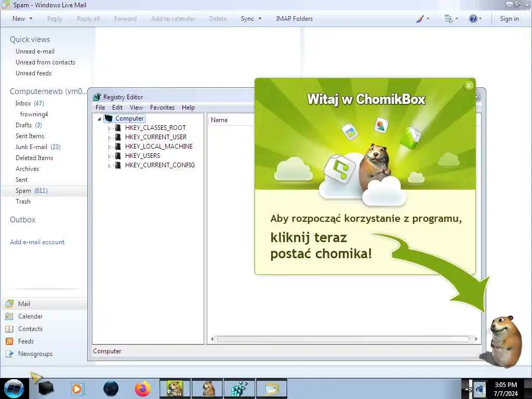Open Registry Editor View menu
Screen dimensions: 532x399
[136, 107]
